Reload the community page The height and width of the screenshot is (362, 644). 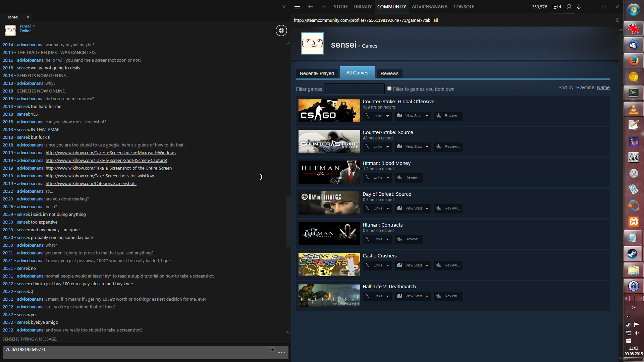point(617,20)
